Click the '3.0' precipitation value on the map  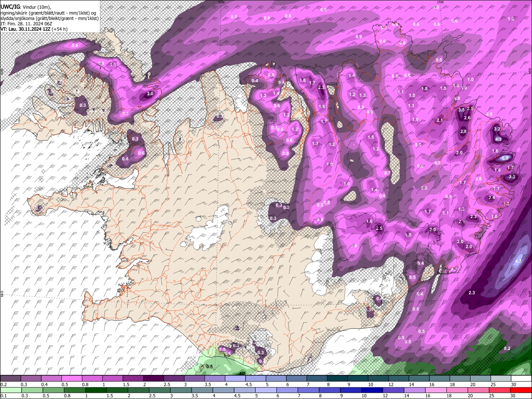pyautogui.click(x=150, y=94)
